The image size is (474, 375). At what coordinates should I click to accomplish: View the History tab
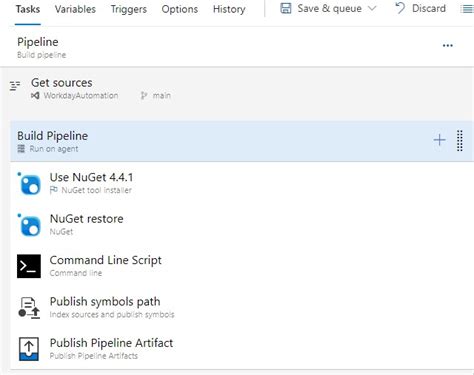coord(229,9)
